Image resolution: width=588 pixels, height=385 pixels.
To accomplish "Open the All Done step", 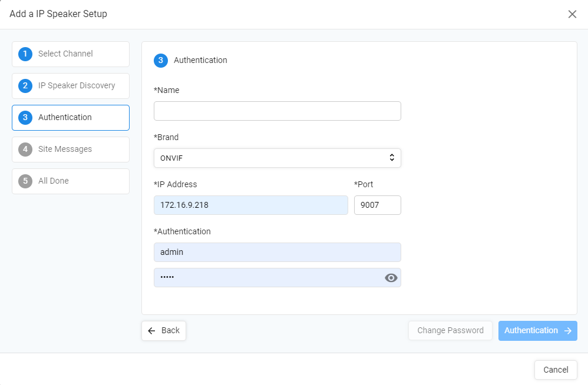I will (x=71, y=181).
